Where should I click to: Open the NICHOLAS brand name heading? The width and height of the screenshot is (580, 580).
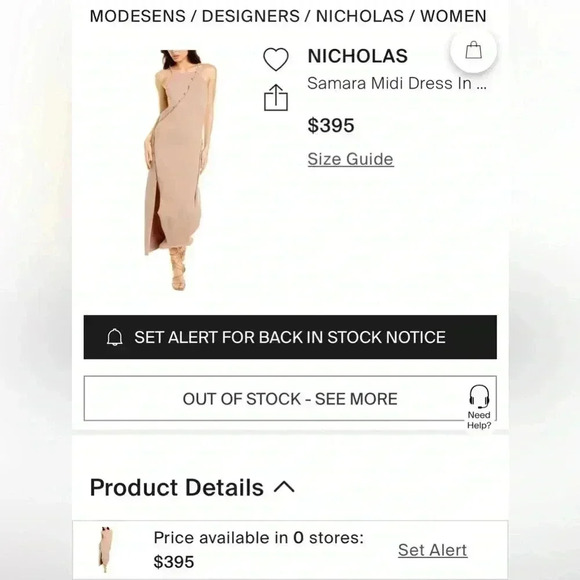pyautogui.click(x=357, y=56)
